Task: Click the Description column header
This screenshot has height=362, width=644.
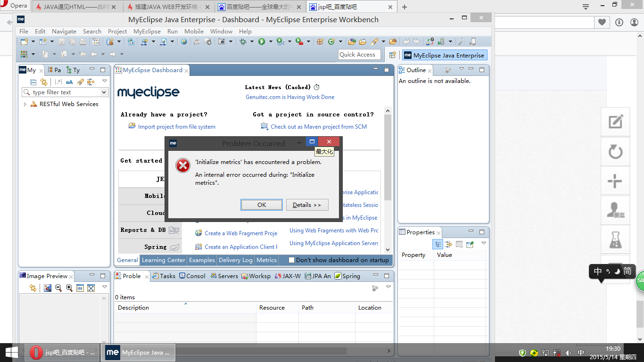Action: pyautogui.click(x=186, y=307)
